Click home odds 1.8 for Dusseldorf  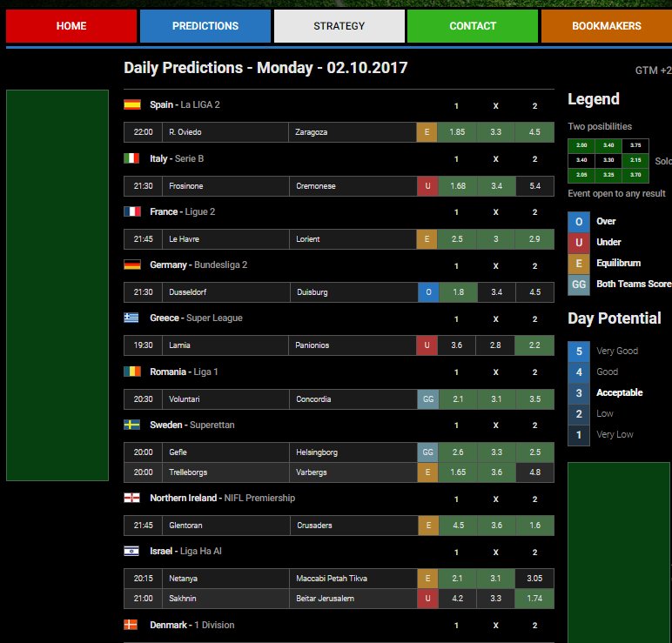point(458,292)
